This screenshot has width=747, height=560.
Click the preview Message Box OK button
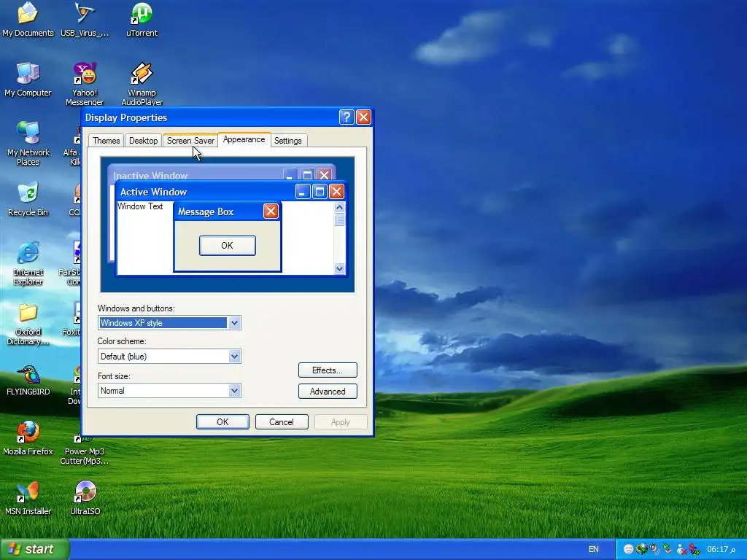coord(228,245)
